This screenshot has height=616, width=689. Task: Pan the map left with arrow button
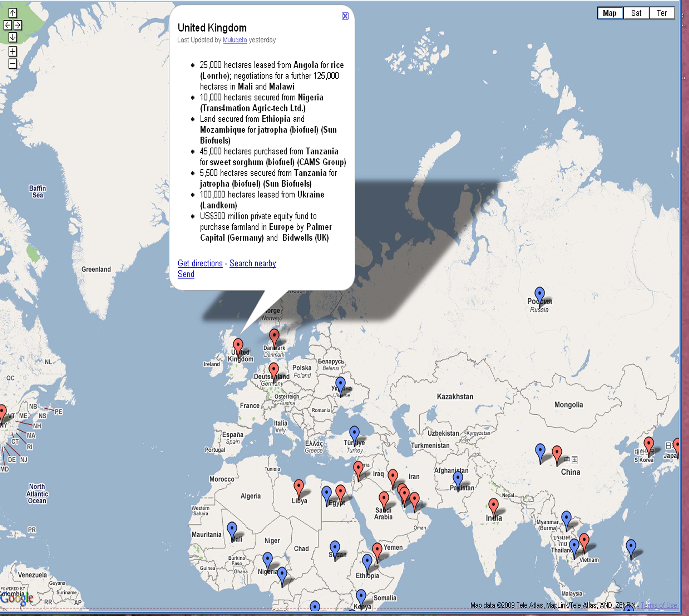point(7,25)
